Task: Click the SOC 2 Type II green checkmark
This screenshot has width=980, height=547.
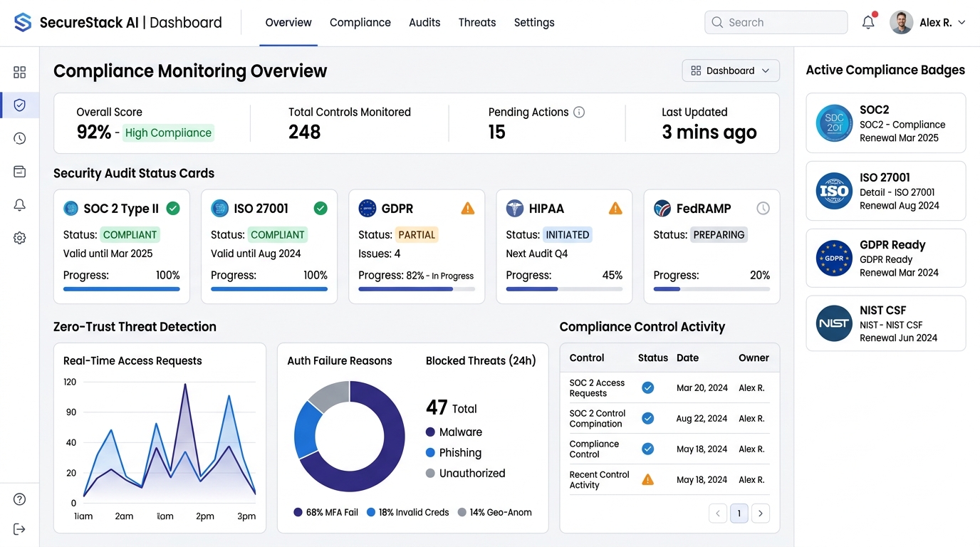Action: (x=173, y=208)
